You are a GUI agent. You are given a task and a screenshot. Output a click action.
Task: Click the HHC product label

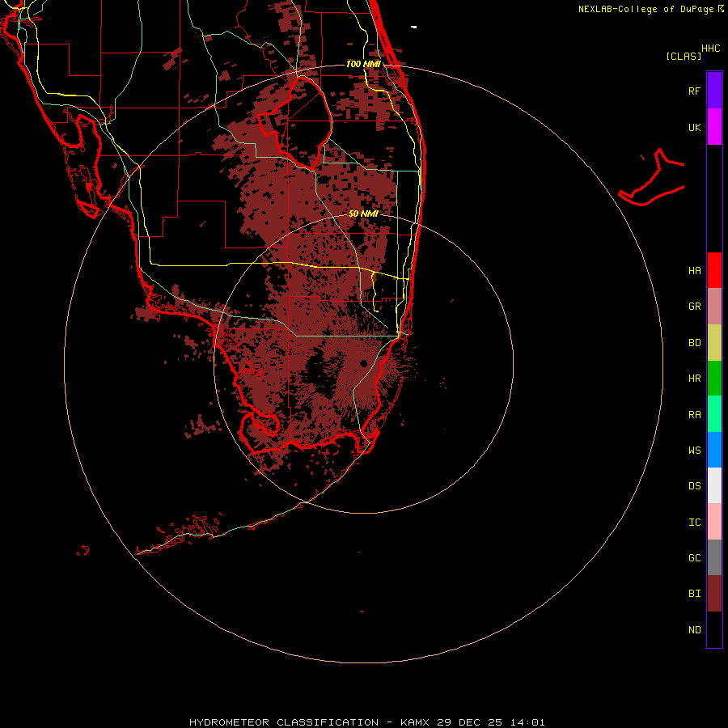click(x=710, y=49)
